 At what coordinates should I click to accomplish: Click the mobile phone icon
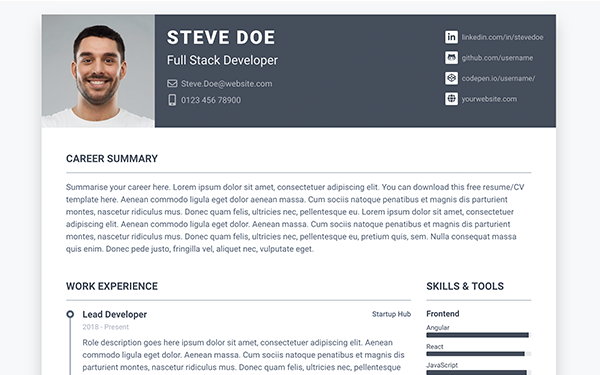click(x=172, y=100)
